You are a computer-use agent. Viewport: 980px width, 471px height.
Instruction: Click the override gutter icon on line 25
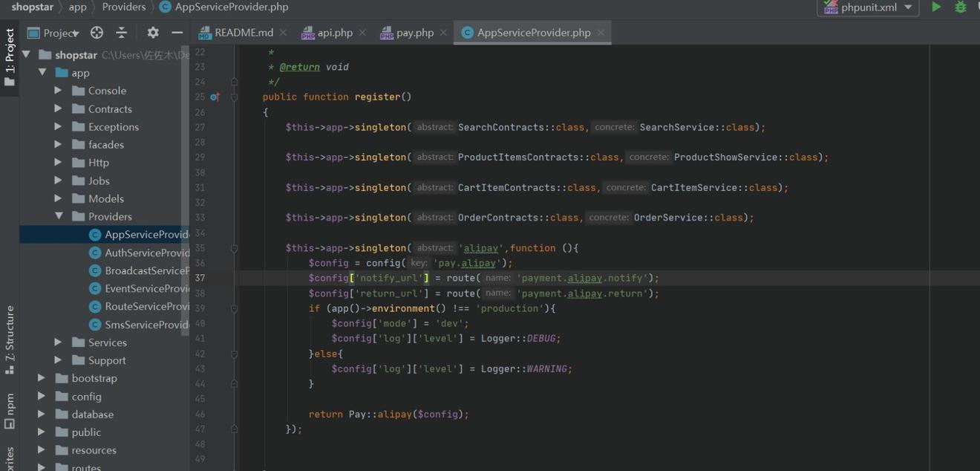[x=215, y=97]
